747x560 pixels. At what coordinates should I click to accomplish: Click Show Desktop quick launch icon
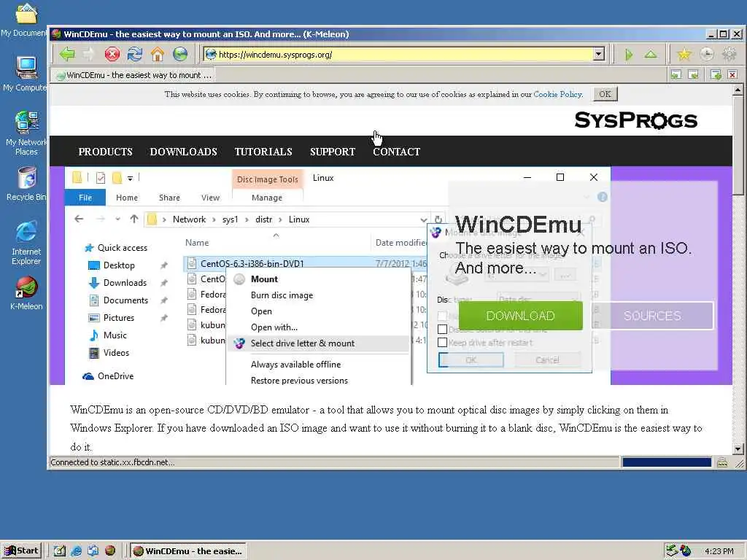[60, 551]
